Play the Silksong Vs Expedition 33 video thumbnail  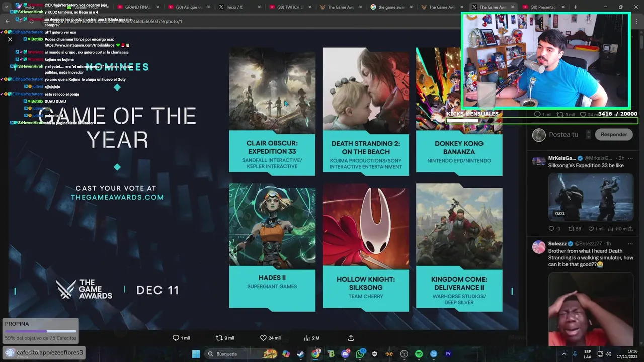(591, 197)
